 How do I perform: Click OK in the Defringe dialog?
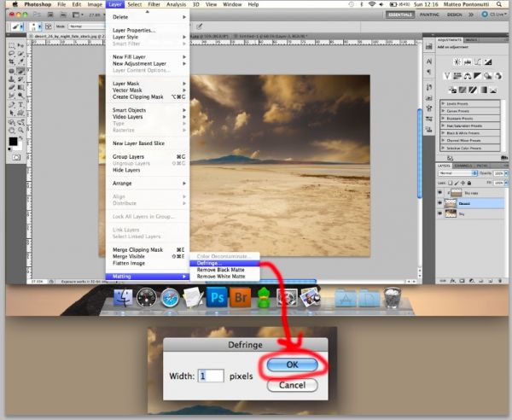292,365
